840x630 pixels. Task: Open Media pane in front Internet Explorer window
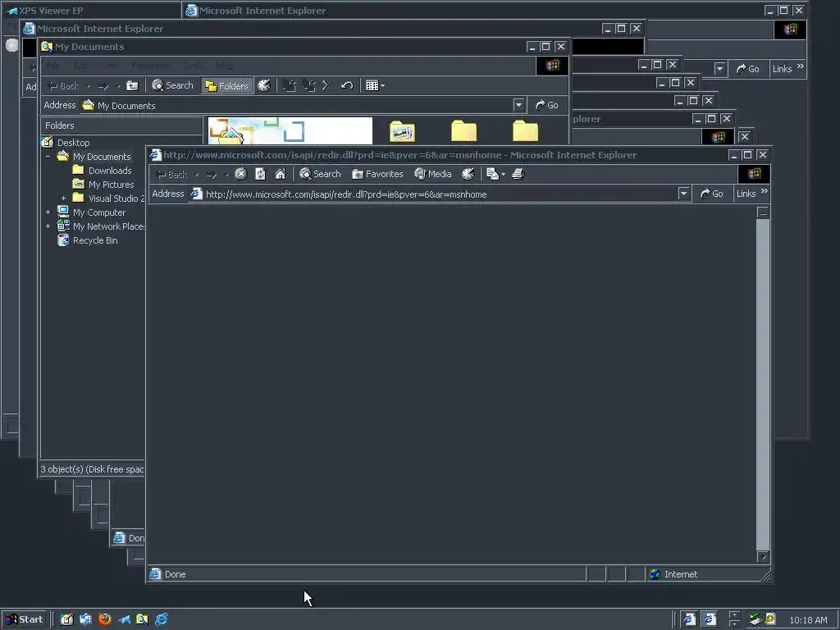click(x=433, y=174)
